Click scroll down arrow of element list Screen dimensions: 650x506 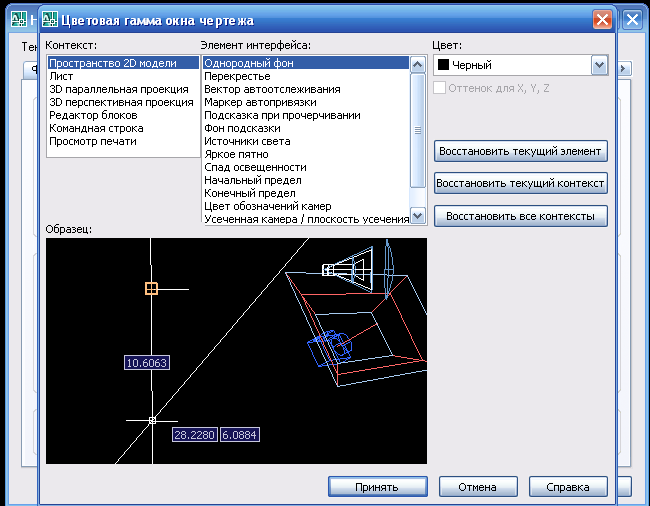[x=418, y=215]
